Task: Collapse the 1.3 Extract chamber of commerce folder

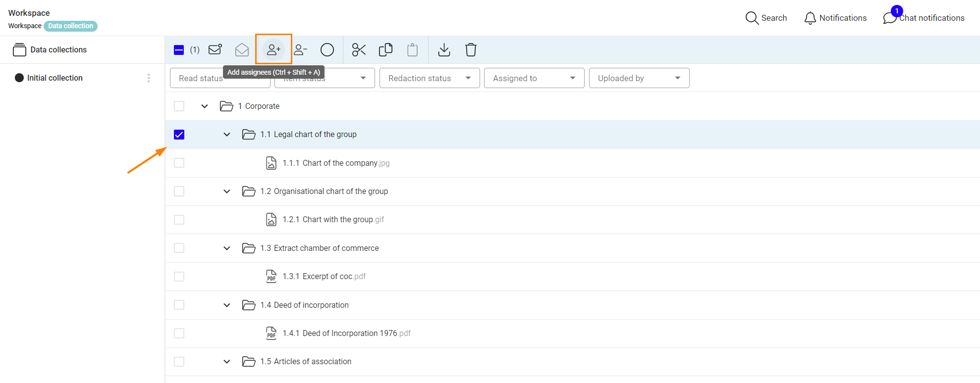Action: pyautogui.click(x=227, y=248)
